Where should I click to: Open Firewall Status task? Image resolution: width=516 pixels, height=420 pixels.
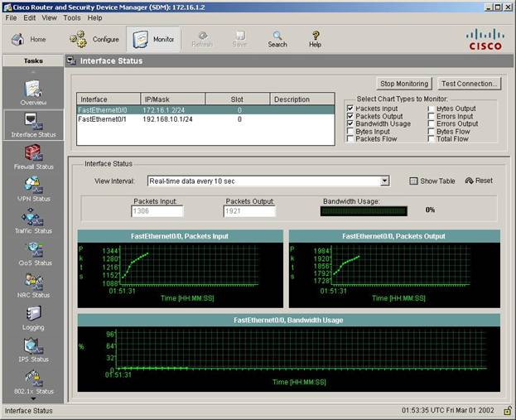click(x=33, y=157)
